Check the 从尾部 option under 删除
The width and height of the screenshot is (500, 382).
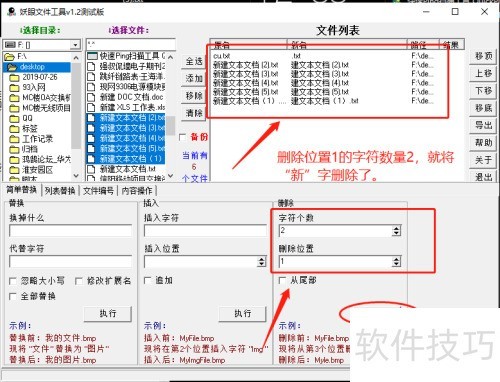pos(282,281)
